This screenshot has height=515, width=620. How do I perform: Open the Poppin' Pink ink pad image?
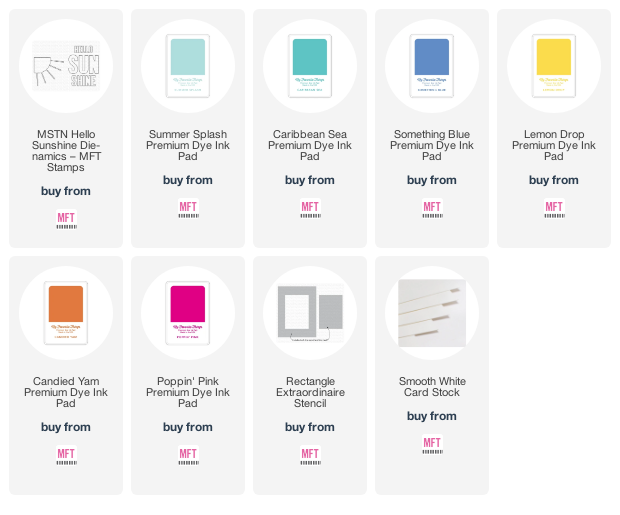tap(188, 313)
